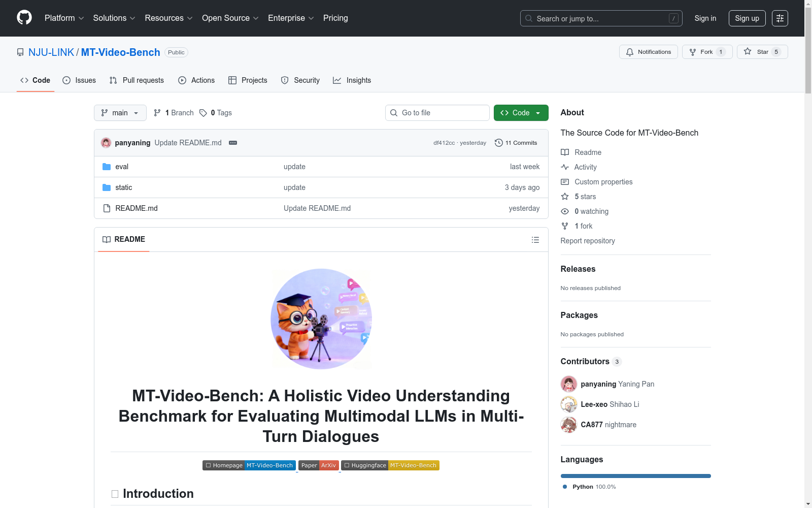Open the Pricing page
The height and width of the screenshot is (508, 812).
pyautogui.click(x=335, y=18)
